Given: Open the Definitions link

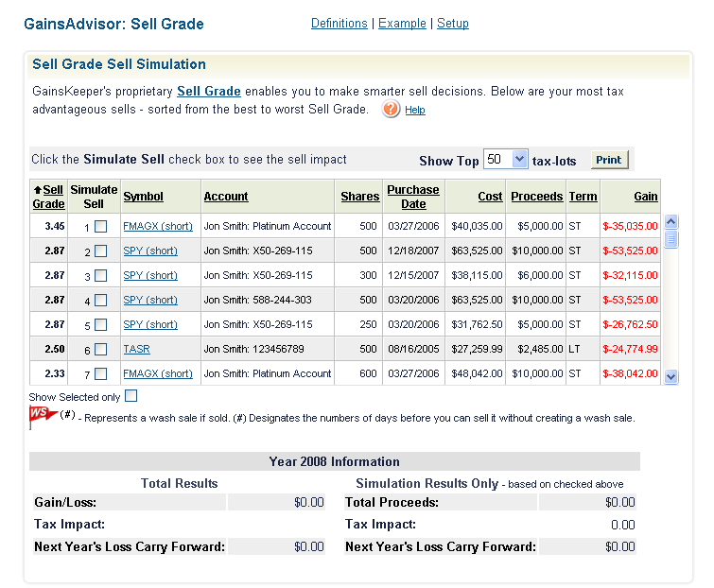Looking at the screenshot, I should (340, 24).
